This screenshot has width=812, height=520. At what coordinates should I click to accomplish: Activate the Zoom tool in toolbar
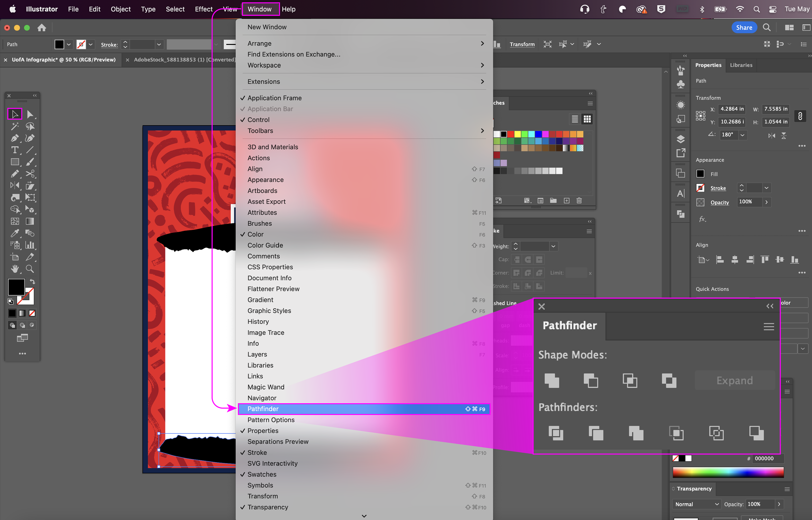point(30,269)
